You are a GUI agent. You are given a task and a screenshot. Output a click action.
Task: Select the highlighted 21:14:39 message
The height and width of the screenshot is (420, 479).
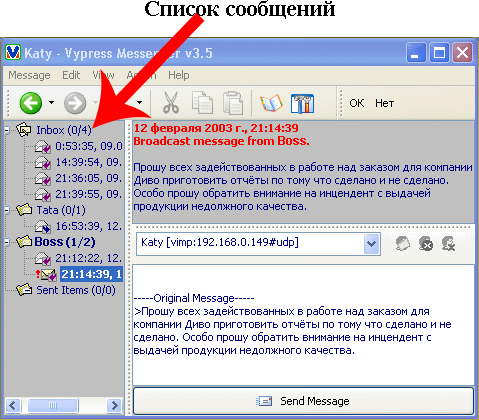(91, 274)
